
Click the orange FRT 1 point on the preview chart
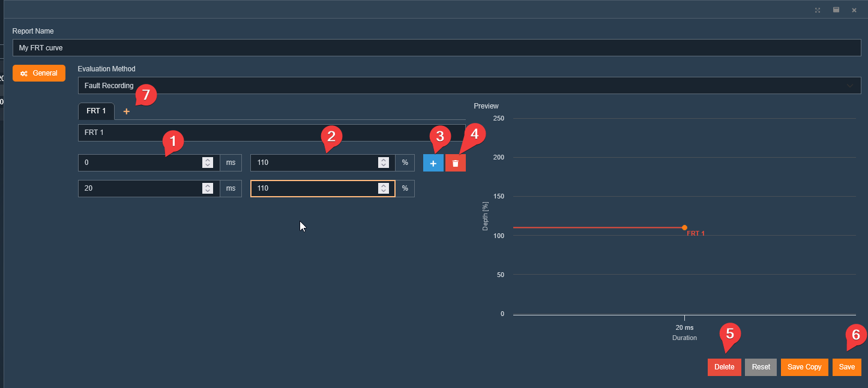684,228
